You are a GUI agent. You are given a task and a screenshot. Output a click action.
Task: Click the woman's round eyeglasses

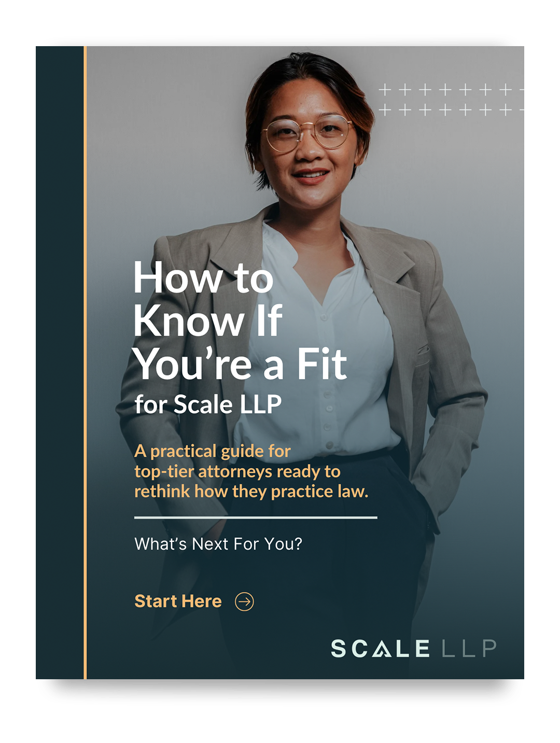307,133
